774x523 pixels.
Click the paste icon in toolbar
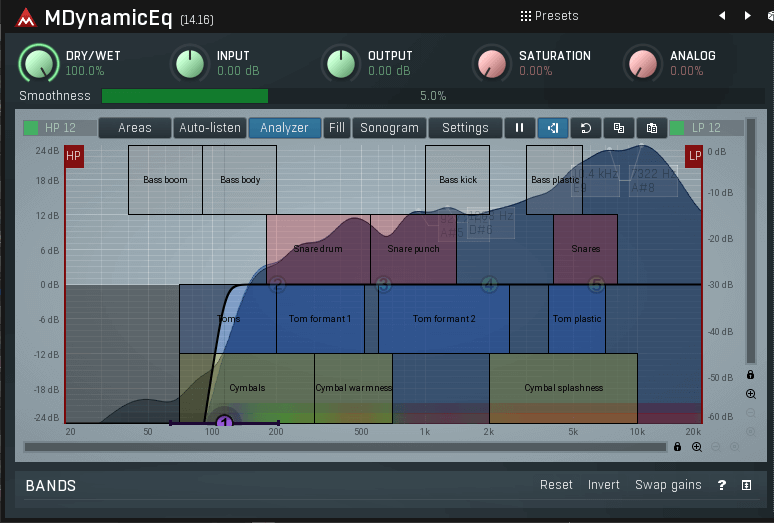652,128
